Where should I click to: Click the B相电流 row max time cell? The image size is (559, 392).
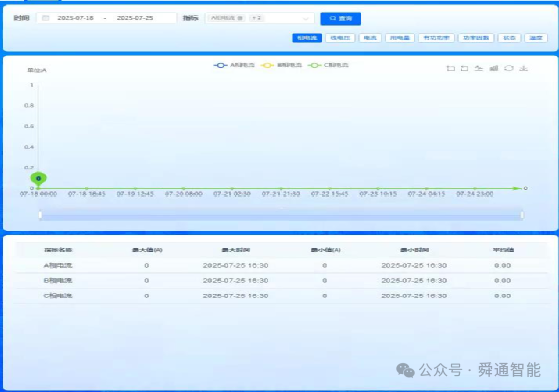click(235, 280)
